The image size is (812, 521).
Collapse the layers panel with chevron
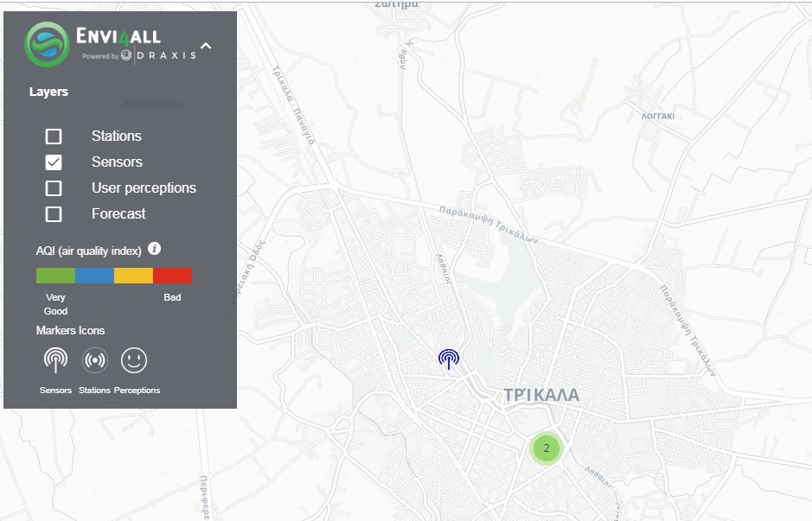(x=206, y=46)
